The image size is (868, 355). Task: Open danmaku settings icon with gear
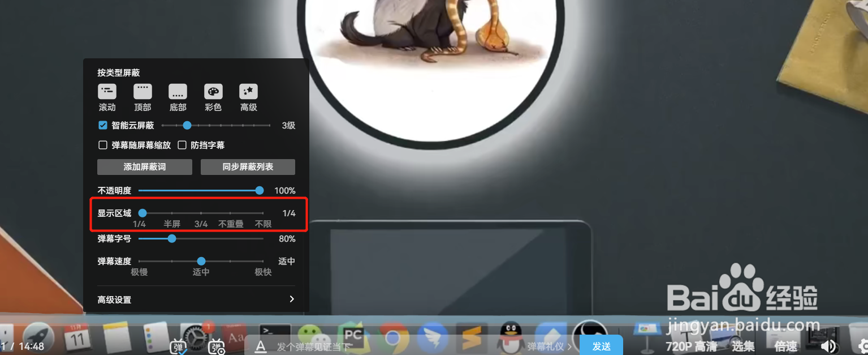(x=218, y=346)
